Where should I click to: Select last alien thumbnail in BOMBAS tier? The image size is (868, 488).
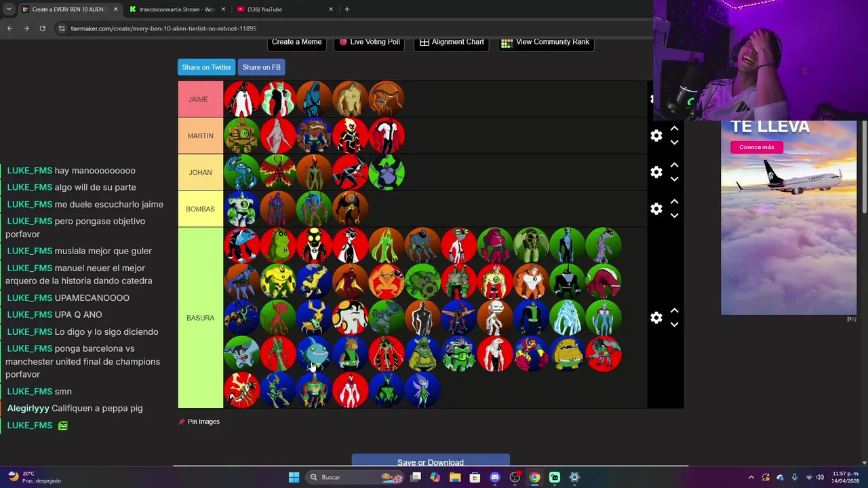(x=351, y=209)
